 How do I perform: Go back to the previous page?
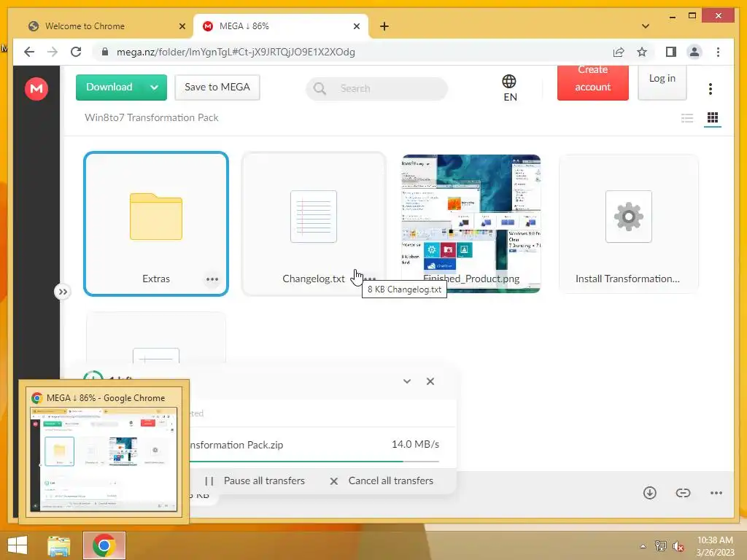coord(29,52)
